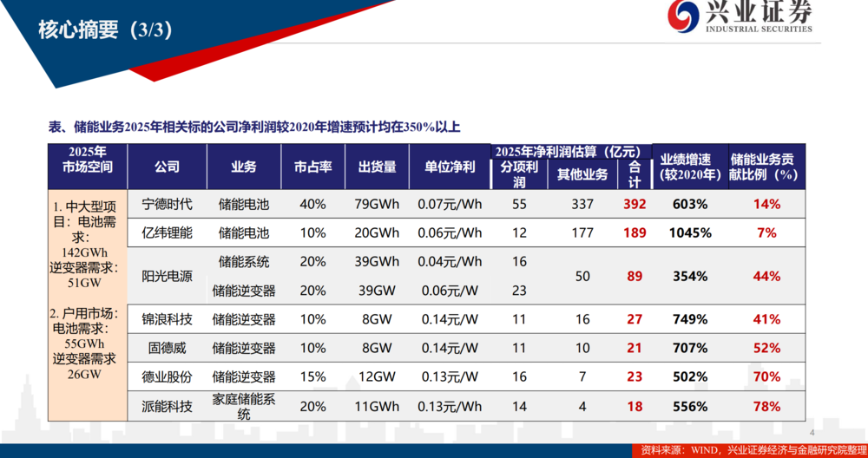868x458 pixels.
Task: Click contribution ratio 7% for 亿纬锂能
Action: (766, 232)
